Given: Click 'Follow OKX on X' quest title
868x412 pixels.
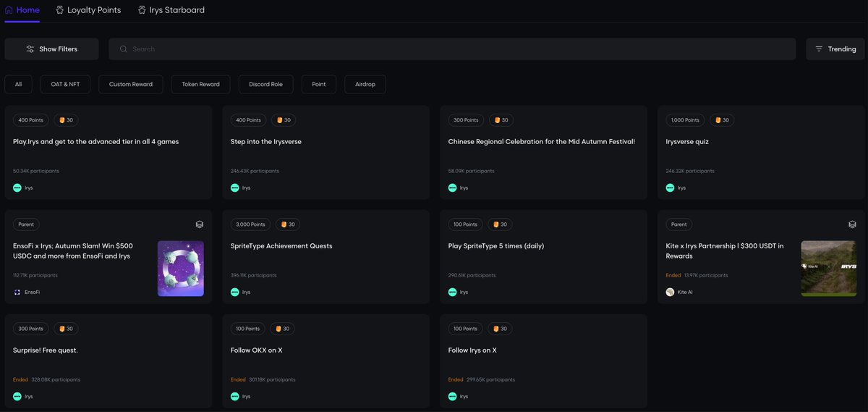Looking at the screenshot, I should point(257,350).
